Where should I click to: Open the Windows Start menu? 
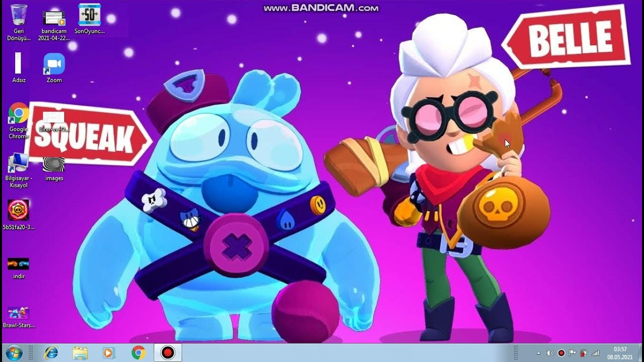coord(14,352)
